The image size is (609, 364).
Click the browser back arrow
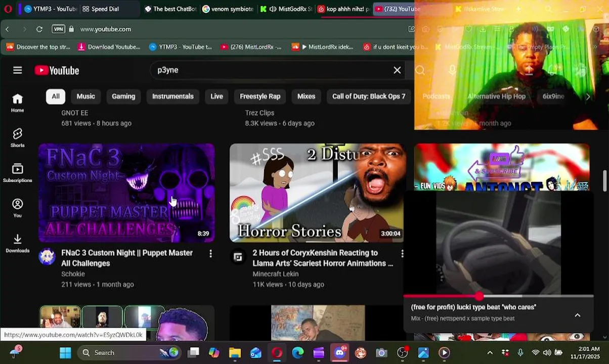click(x=7, y=29)
